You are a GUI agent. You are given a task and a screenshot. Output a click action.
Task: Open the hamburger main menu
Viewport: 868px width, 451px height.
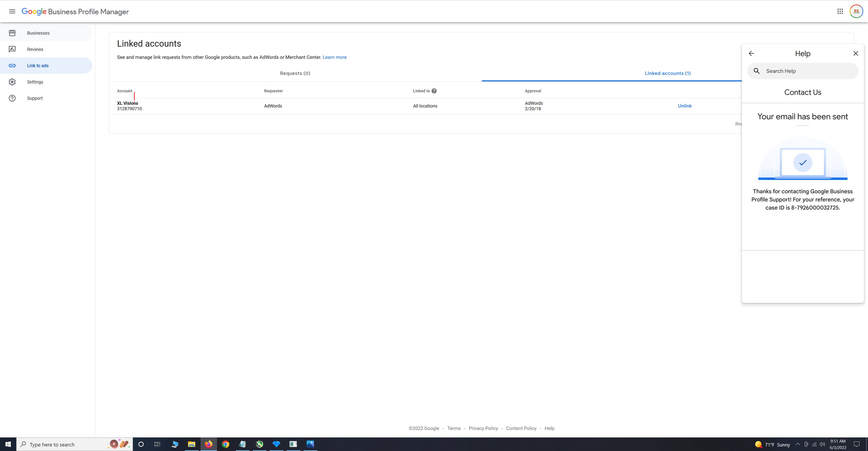point(12,12)
